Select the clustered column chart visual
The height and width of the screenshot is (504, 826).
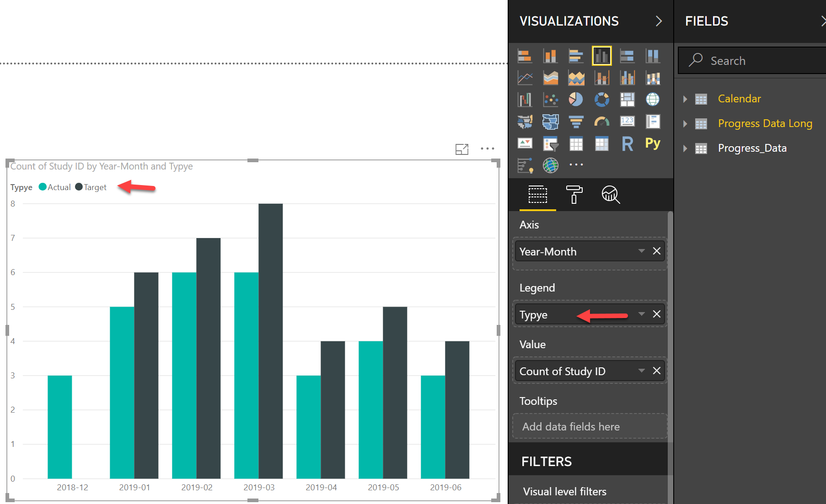[x=601, y=56]
